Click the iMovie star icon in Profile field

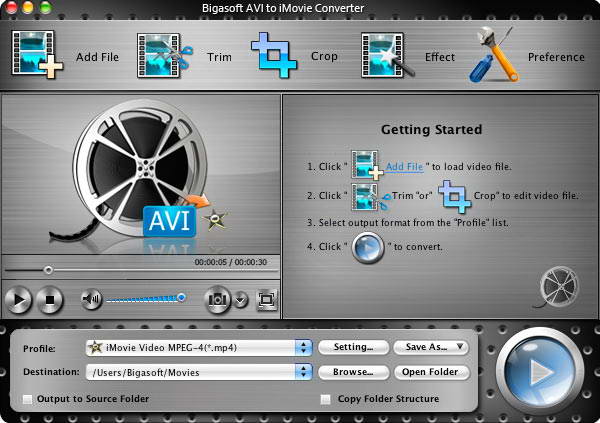tap(95, 348)
